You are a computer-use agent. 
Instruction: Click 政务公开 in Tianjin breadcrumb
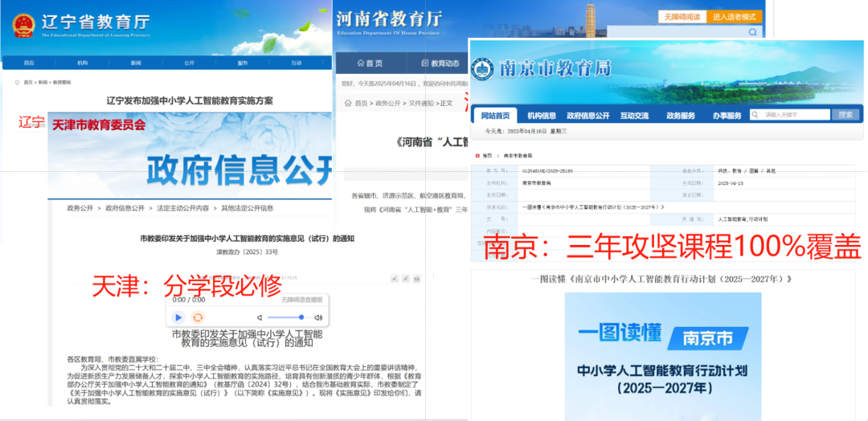point(80,209)
